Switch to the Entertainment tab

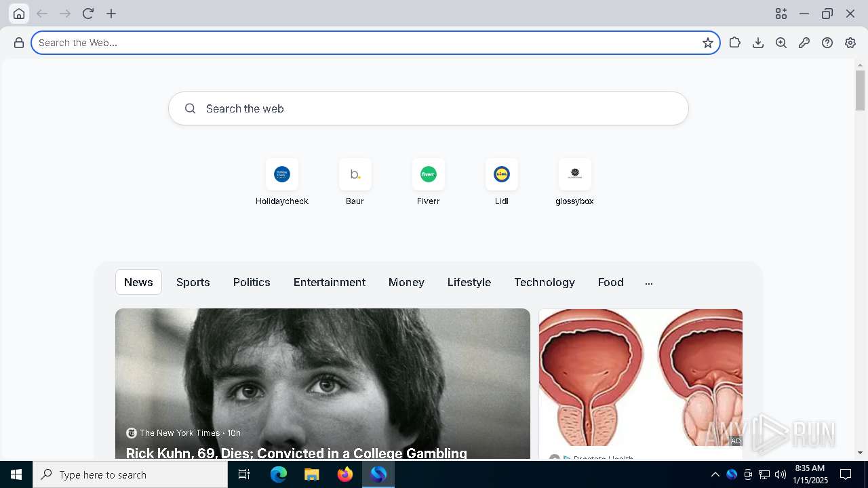point(330,282)
